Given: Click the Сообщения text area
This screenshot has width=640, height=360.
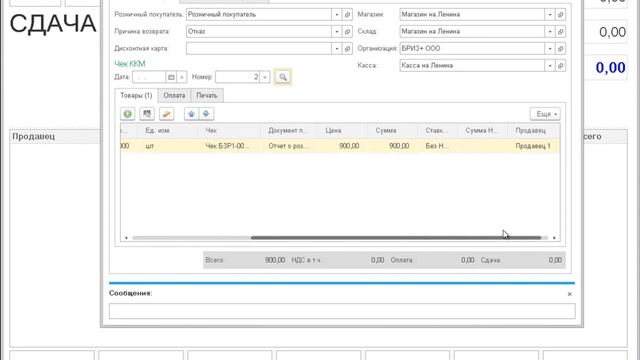Looking at the screenshot, I should pyautogui.click(x=342, y=311).
